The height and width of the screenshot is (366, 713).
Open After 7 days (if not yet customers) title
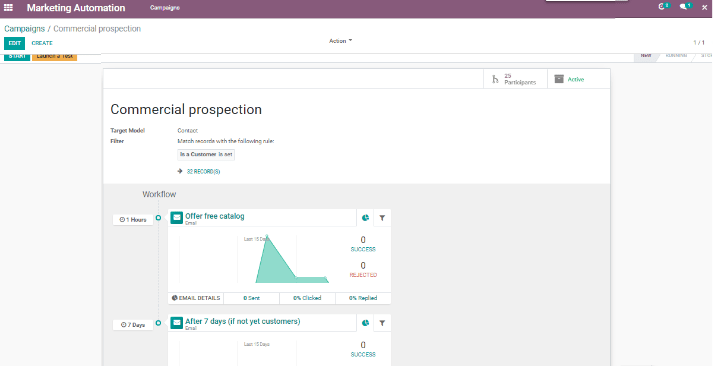242,321
